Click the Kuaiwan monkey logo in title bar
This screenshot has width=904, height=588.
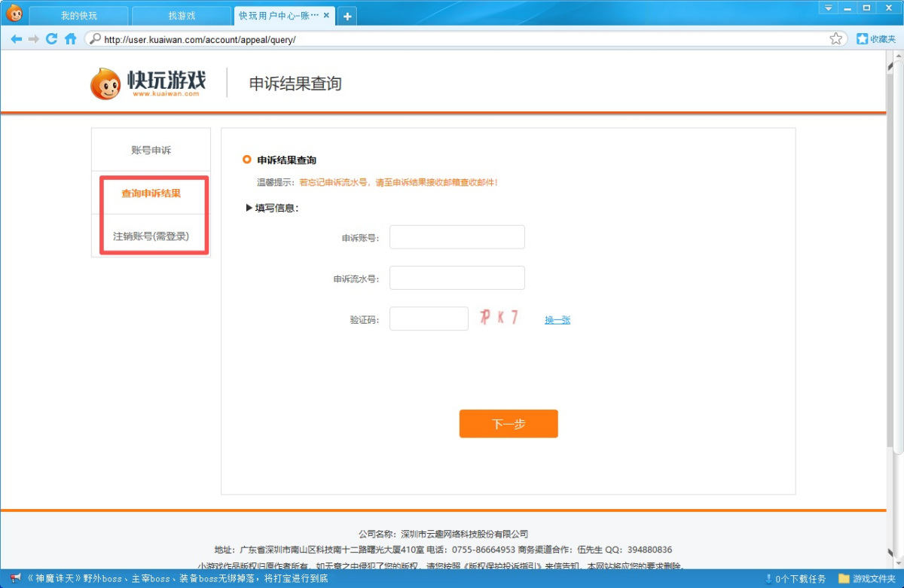point(14,13)
